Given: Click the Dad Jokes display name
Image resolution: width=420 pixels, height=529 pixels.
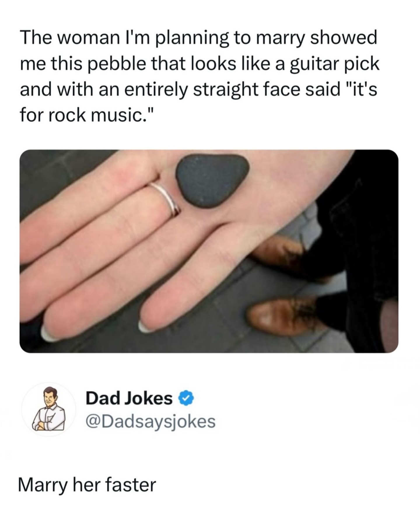Looking at the screenshot, I should (x=129, y=398).
